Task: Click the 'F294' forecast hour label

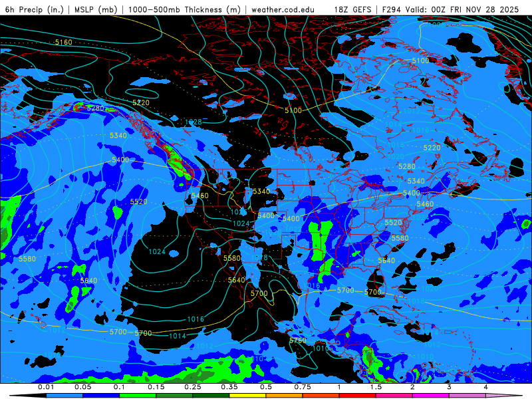Action: [392, 9]
